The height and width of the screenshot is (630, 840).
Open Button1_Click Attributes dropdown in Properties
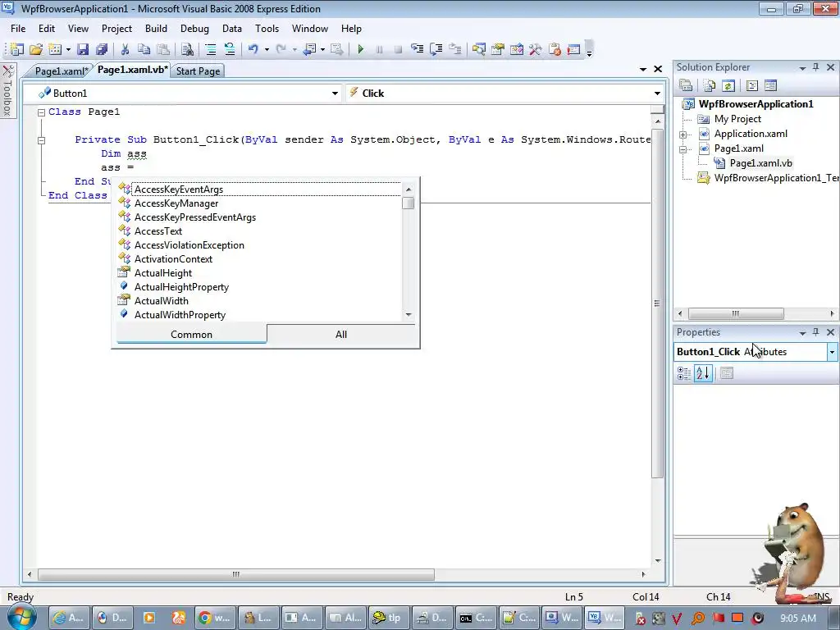pos(832,352)
